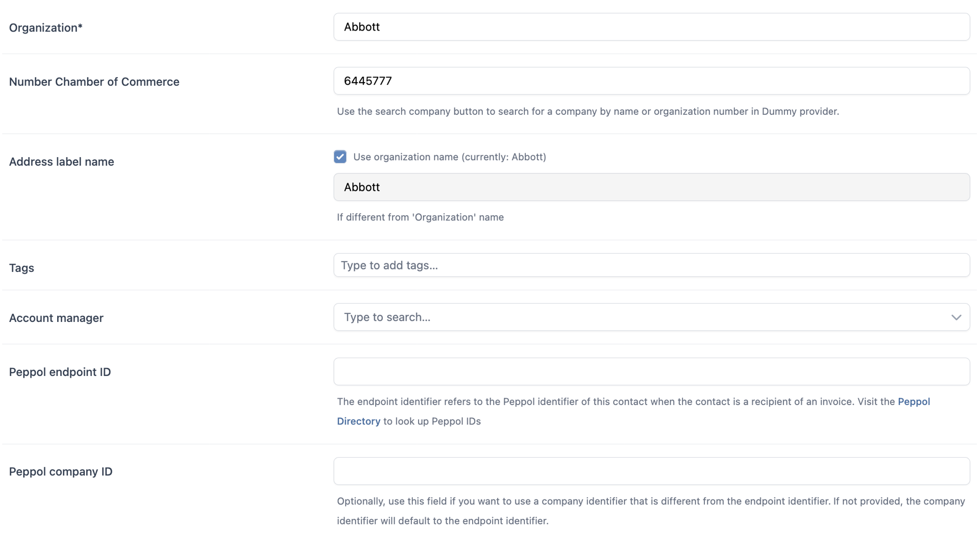Select the Peppol endpoint ID field

tap(652, 371)
